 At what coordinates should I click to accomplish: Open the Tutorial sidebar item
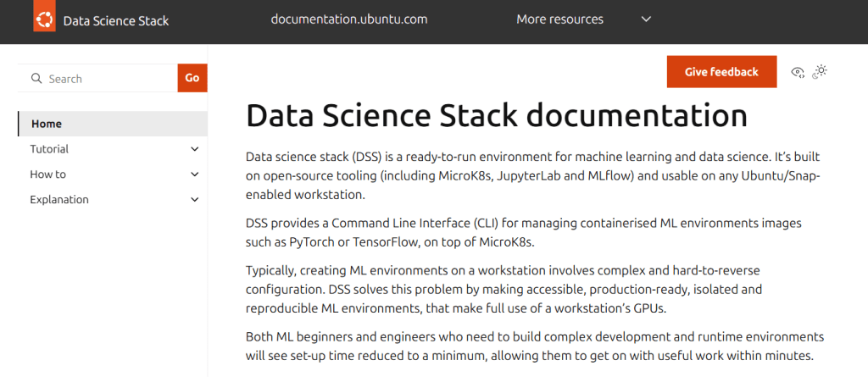49,149
